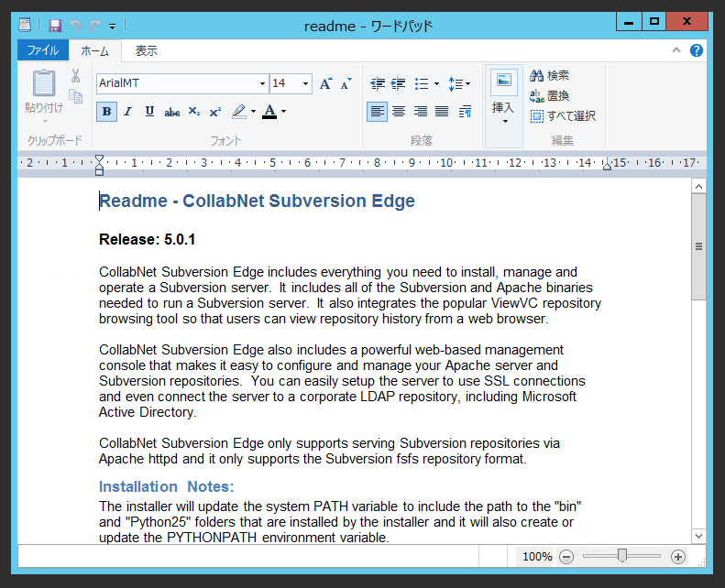This screenshot has height=588, width=725.
Task: Toggle Bold formatting
Action: (x=107, y=112)
